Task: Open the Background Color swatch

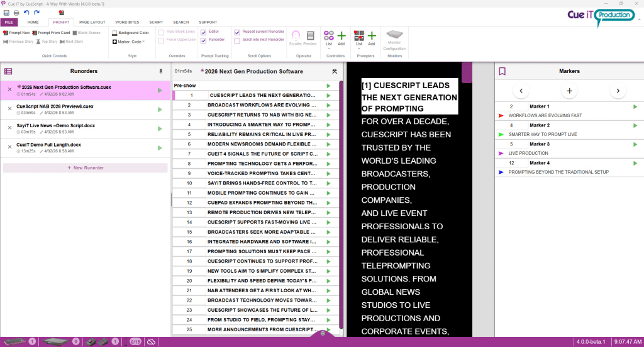Action: point(114,33)
